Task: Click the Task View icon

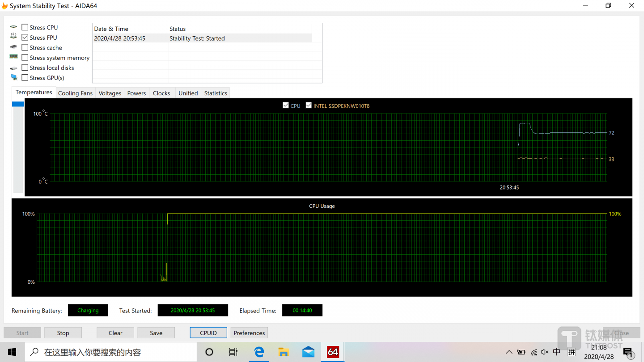Action: pyautogui.click(x=233, y=352)
